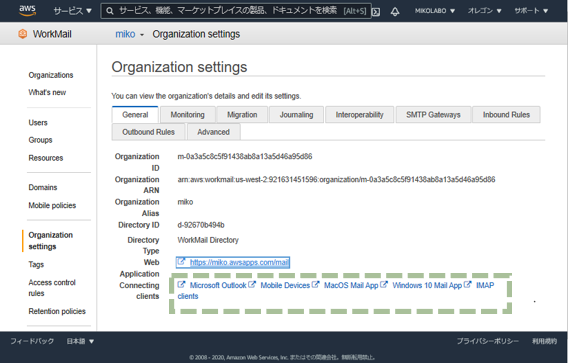Expand the サービス services dropdown
The image size is (568, 363).
pos(72,11)
